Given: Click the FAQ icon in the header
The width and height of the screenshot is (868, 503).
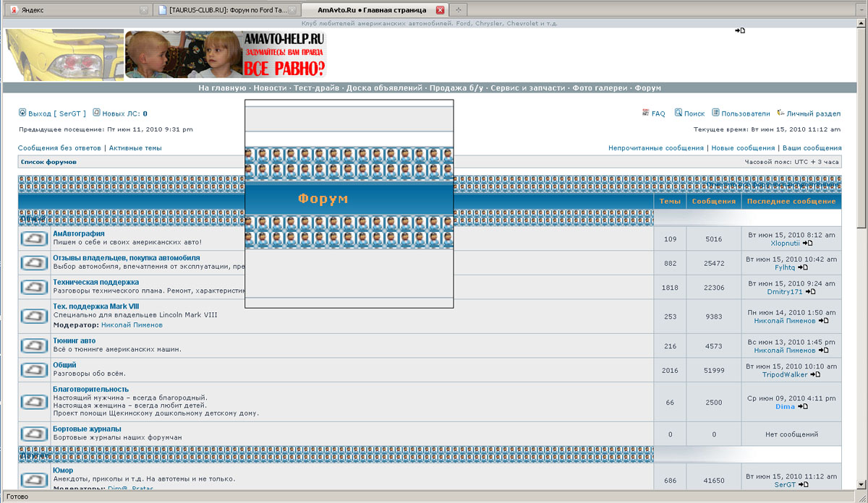Looking at the screenshot, I should click(645, 113).
